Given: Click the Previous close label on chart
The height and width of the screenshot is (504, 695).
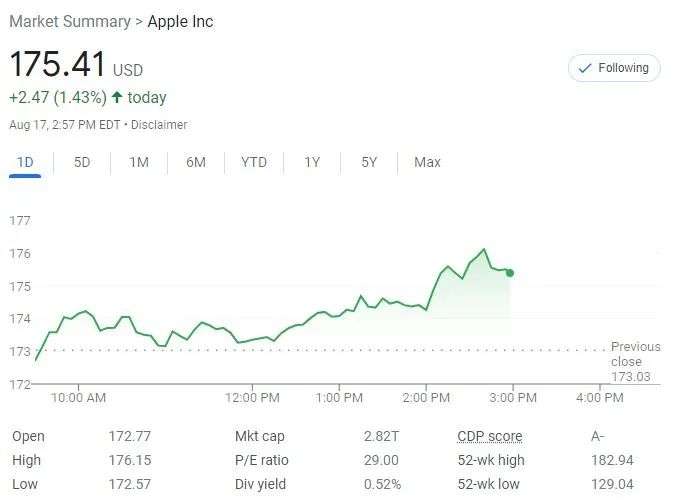Looking at the screenshot, I should (x=635, y=354).
